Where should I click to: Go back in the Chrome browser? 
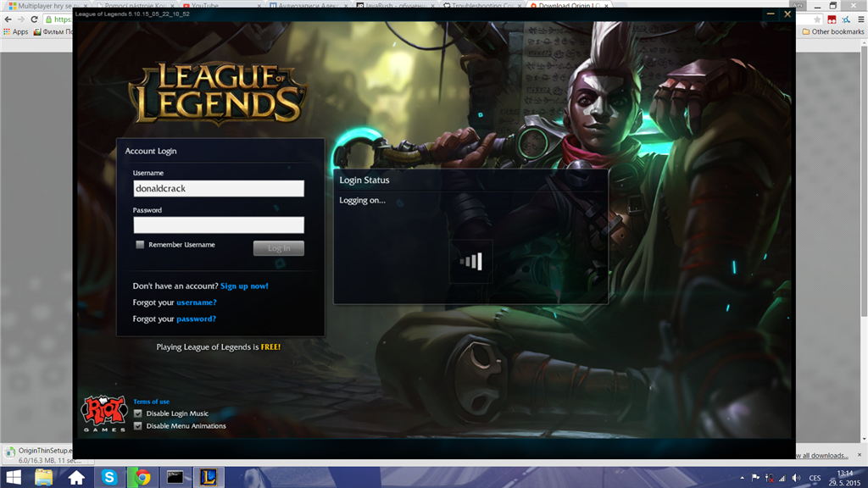click(x=8, y=19)
